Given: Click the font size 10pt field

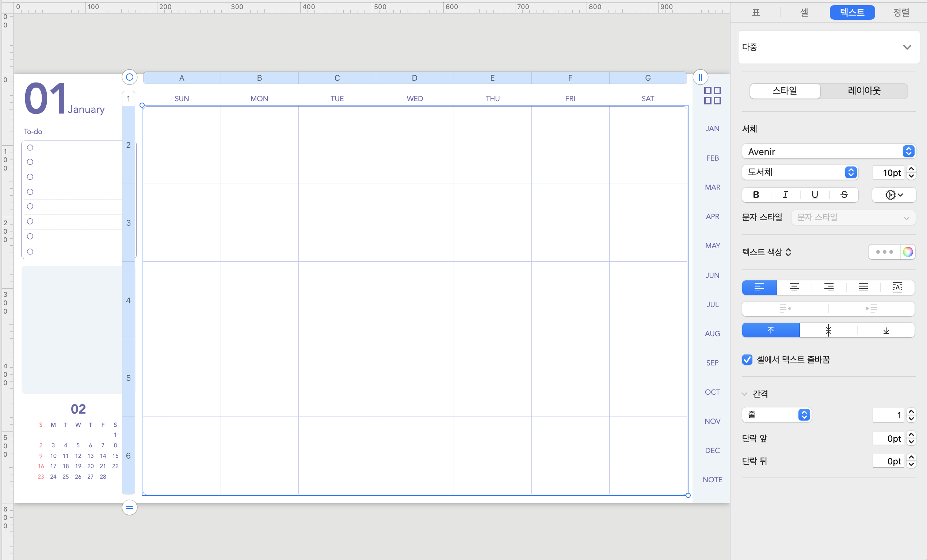Looking at the screenshot, I should pyautogui.click(x=888, y=173).
